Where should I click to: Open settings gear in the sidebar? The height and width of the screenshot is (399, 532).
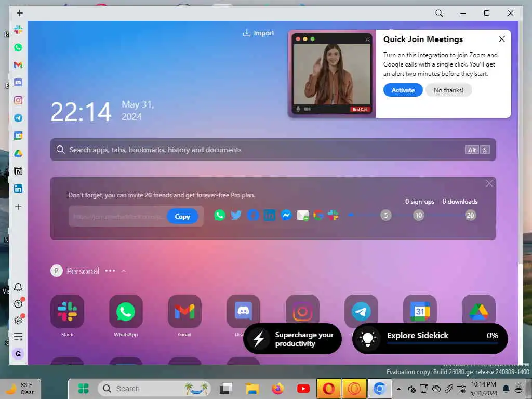[18, 320]
